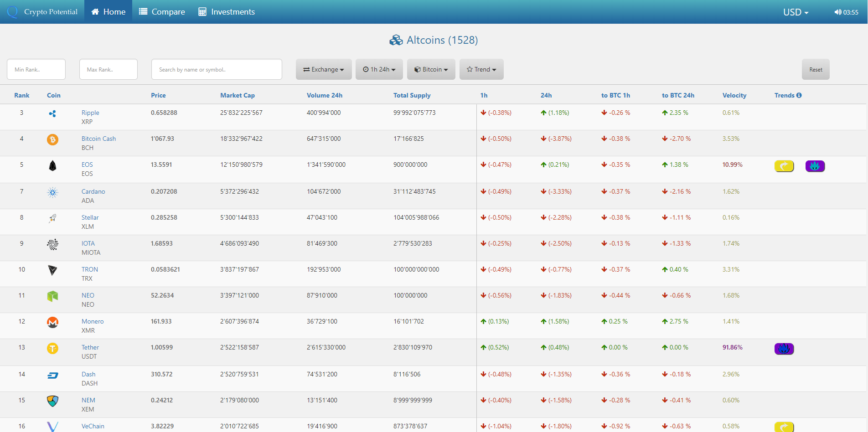Open the Ripple coin link
868x432 pixels.
tap(90, 113)
